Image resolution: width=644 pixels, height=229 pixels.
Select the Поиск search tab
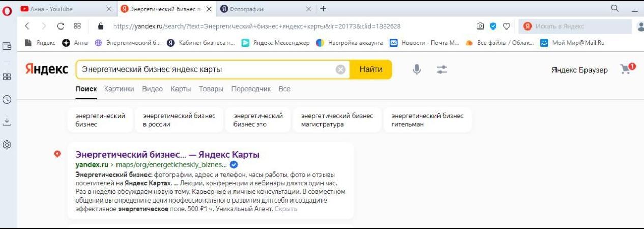(86, 89)
